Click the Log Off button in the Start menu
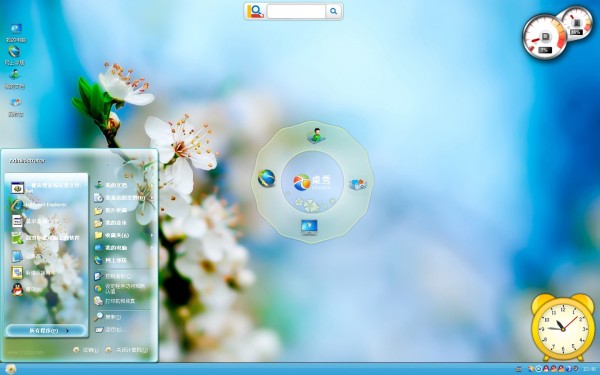 click(x=86, y=350)
